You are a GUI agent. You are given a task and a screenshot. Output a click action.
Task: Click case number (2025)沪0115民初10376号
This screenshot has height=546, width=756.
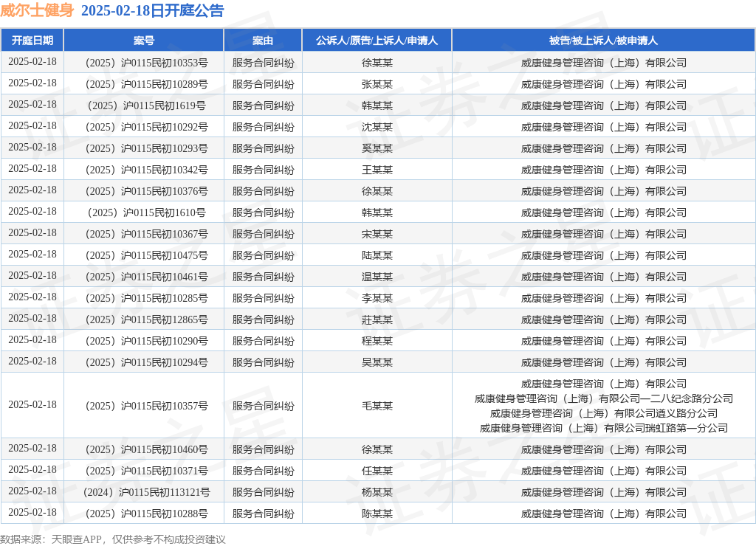tap(147, 191)
